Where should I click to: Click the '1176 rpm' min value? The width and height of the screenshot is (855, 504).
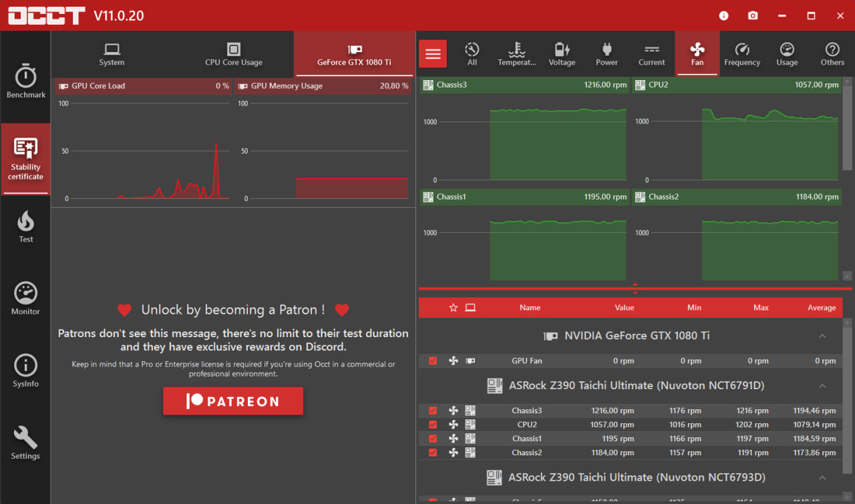pyautogui.click(x=685, y=411)
